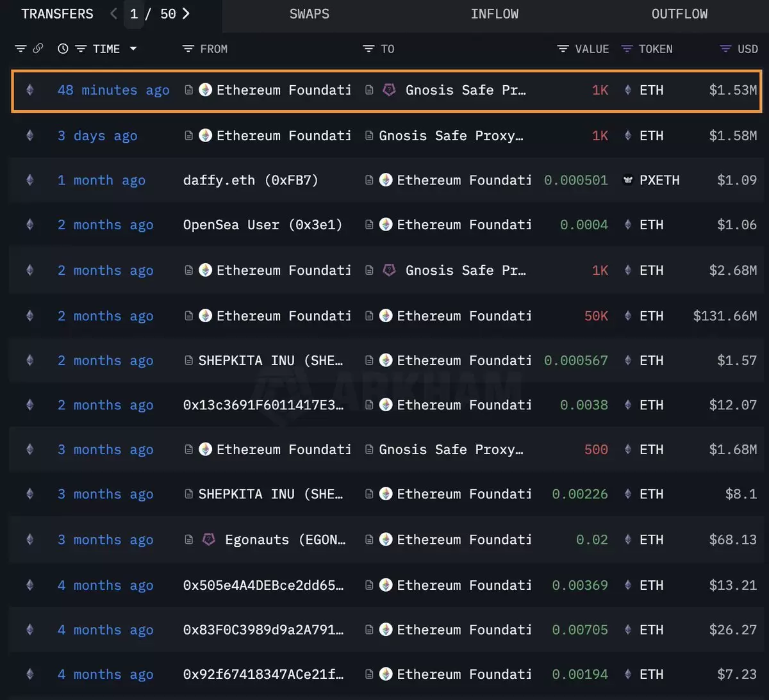The image size is (769, 700).
Task: Open the '48 minutes ago' transaction link
Action: click(113, 90)
